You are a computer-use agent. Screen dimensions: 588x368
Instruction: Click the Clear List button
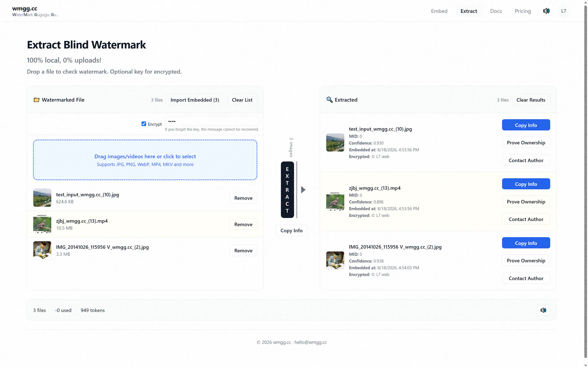click(242, 100)
